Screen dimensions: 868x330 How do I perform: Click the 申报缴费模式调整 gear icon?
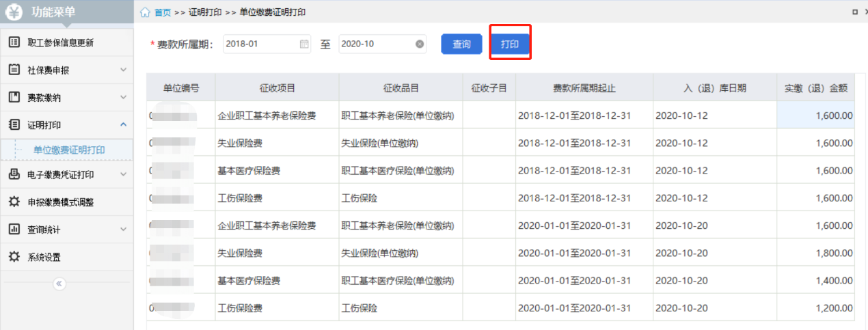pos(14,202)
